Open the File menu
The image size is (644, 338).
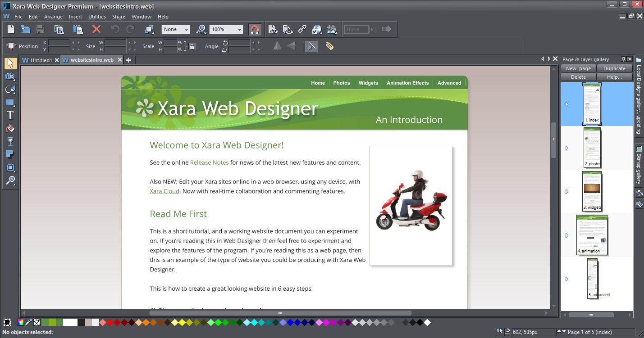click(18, 17)
